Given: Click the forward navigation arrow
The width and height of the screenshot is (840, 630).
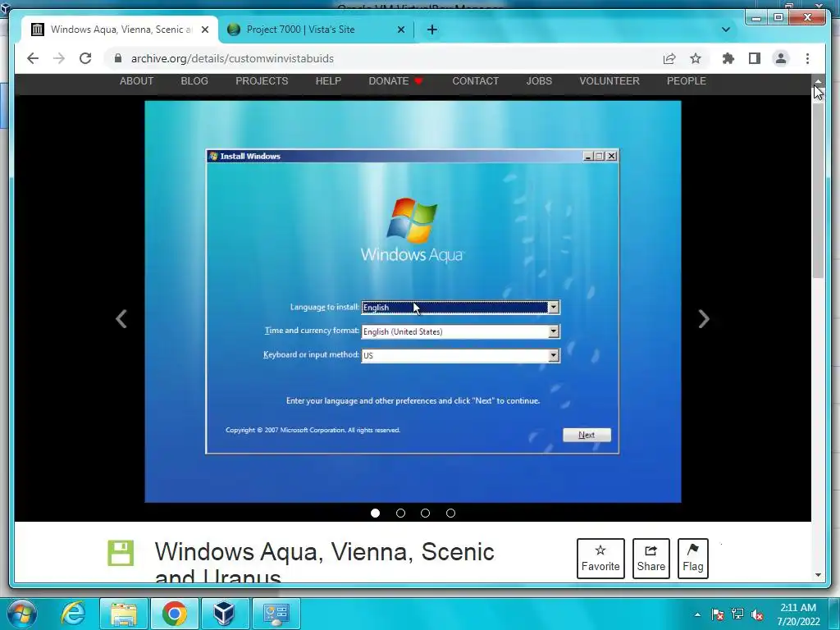Looking at the screenshot, I should (59, 58).
